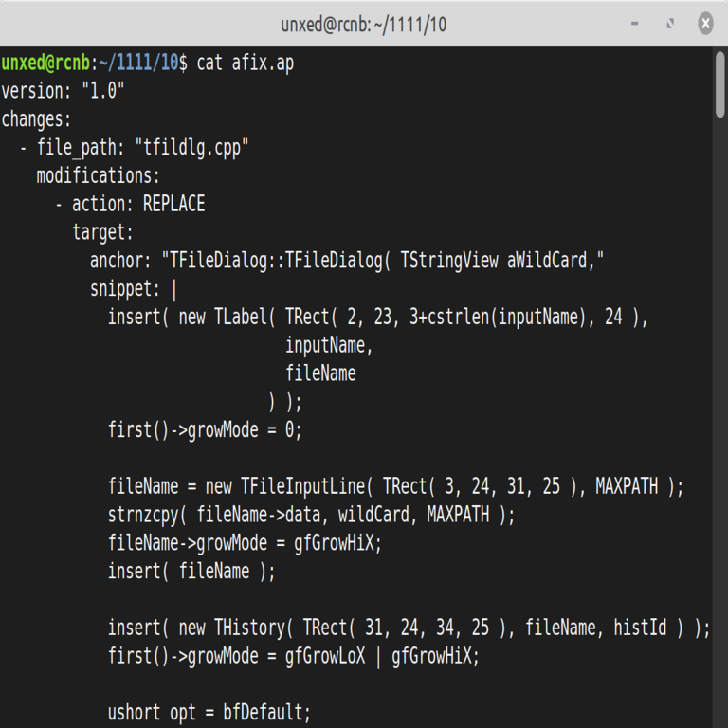Click the 'ushort opt = bfDefault;' line

(209, 712)
